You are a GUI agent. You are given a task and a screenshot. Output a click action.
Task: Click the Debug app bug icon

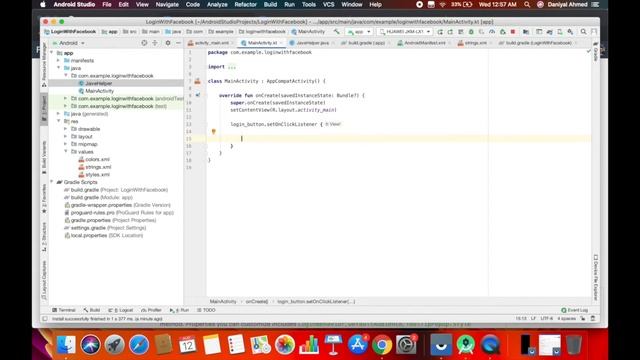(471, 31)
